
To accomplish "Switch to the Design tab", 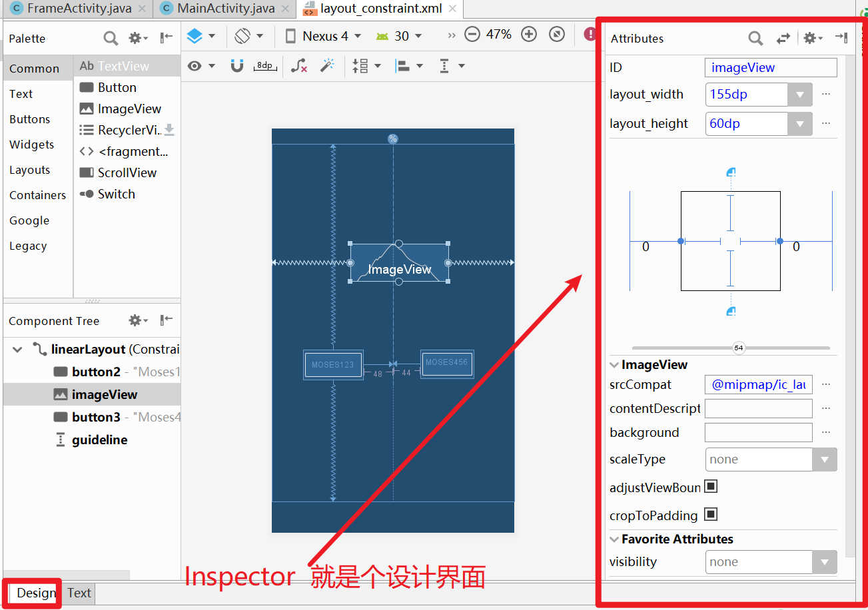I will (36, 593).
